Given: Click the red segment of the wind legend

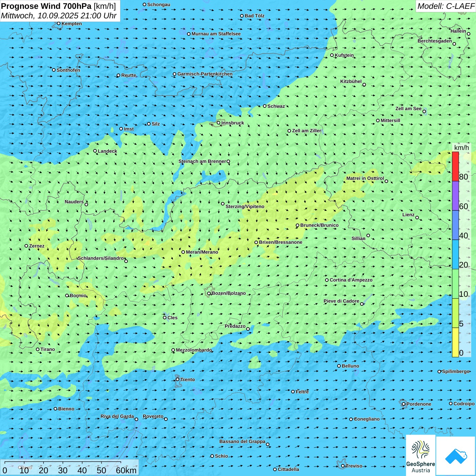Looking at the screenshot, I should (455, 166).
